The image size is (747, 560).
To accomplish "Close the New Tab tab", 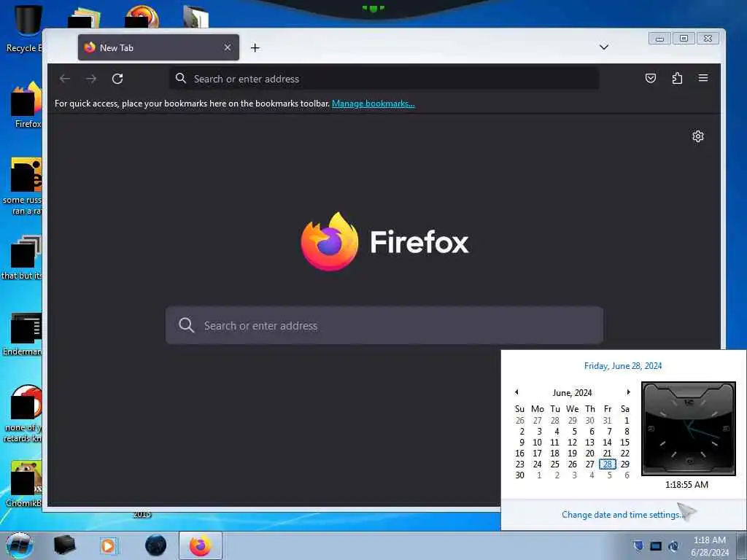I will 228,47.
